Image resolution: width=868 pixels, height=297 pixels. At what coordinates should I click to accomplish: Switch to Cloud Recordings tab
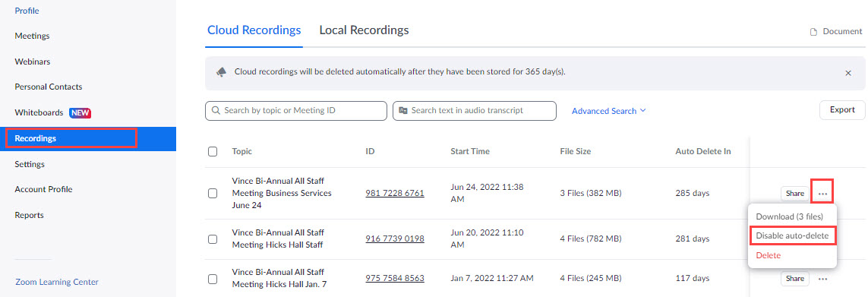click(x=254, y=30)
